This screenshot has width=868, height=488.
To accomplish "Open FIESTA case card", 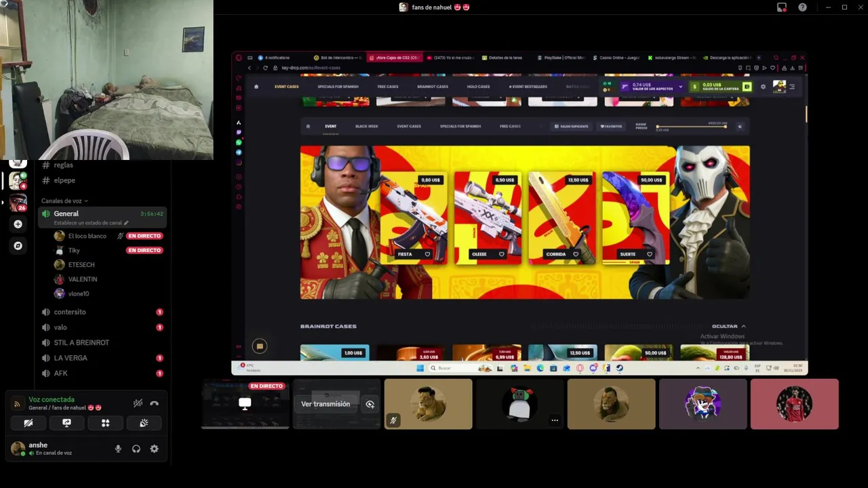I will [413, 218].
